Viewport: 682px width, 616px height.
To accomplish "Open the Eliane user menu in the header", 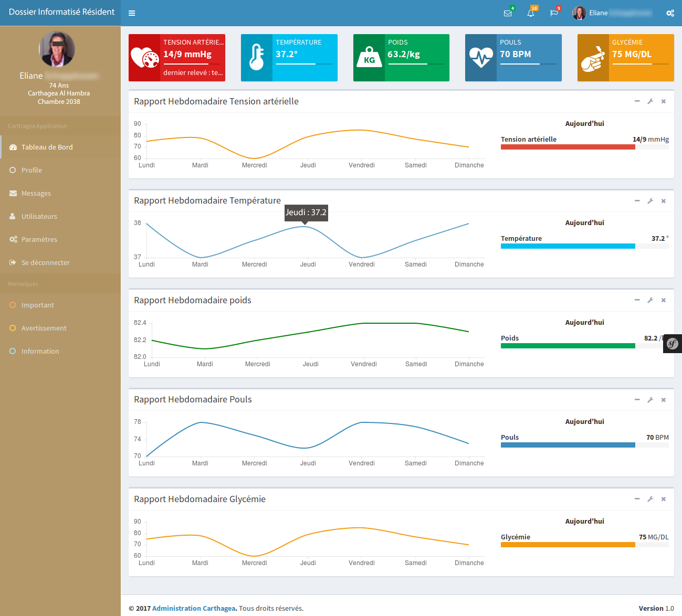I will [612, 13].
